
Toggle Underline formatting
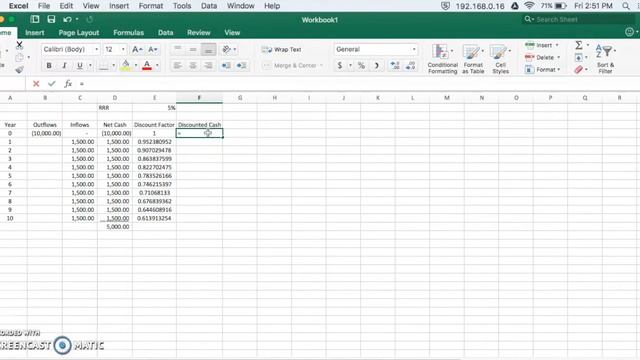coord(80,65)
